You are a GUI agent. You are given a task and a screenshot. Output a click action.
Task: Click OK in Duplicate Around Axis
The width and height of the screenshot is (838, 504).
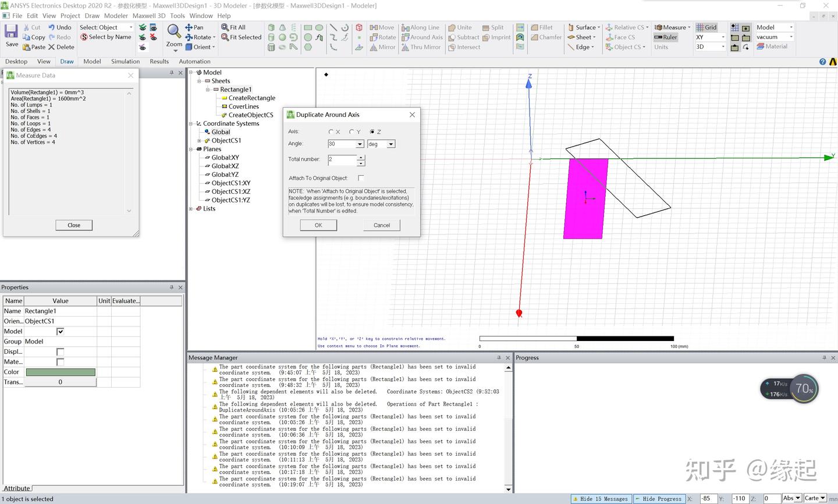point(318,225)
